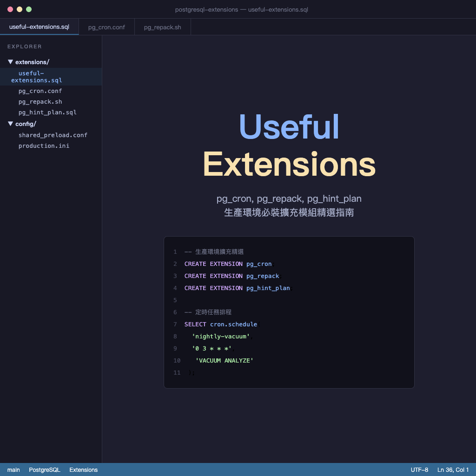Click the 'Extensions' heading word
This screenshot has width=476, height=476.
tap(289, 164)
